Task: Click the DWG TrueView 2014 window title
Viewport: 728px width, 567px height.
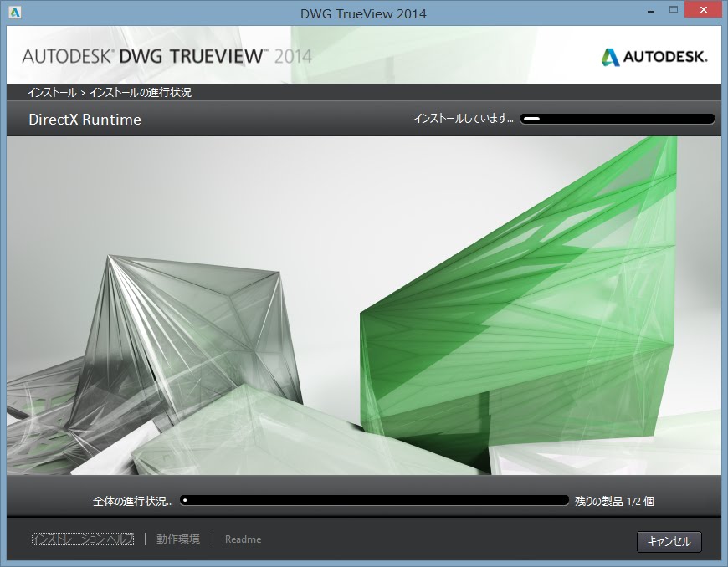Action: pos(363,13)
